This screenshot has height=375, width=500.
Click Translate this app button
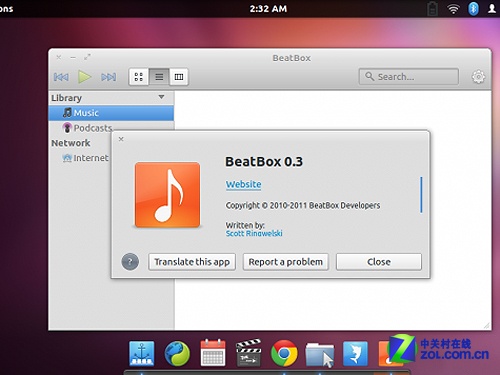[x=192, y=262]
